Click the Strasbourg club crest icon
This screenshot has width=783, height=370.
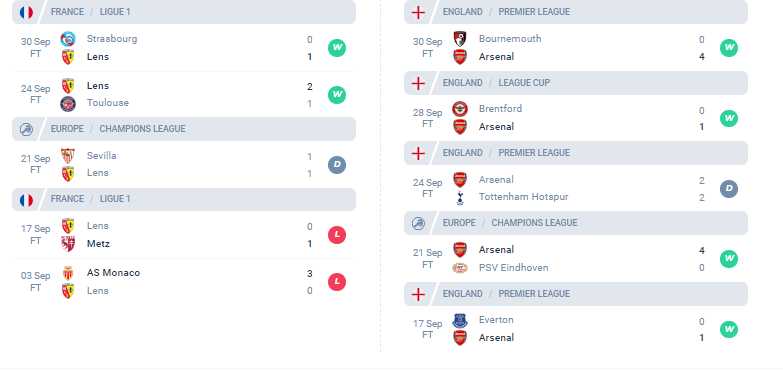tap(68, 39)
